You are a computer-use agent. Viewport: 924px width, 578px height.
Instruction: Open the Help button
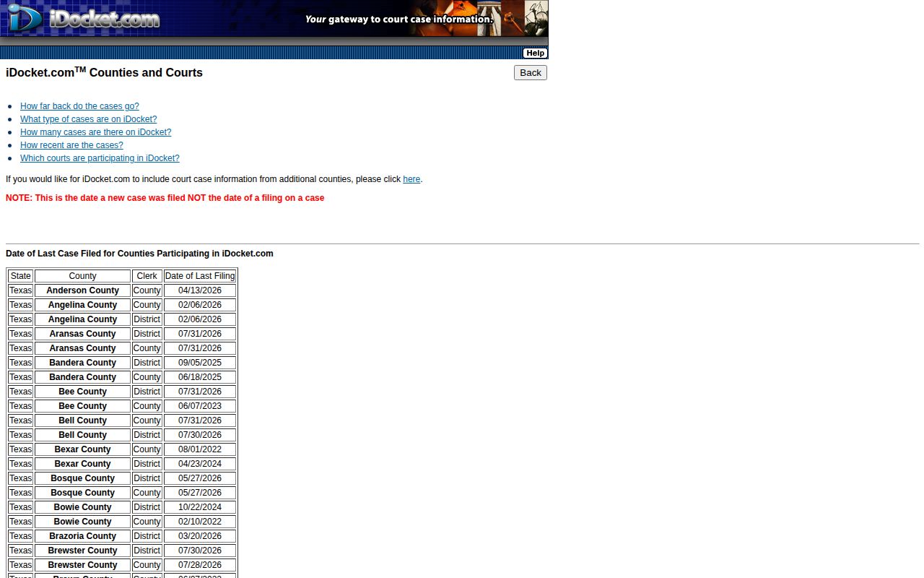[x=535, y=53]
